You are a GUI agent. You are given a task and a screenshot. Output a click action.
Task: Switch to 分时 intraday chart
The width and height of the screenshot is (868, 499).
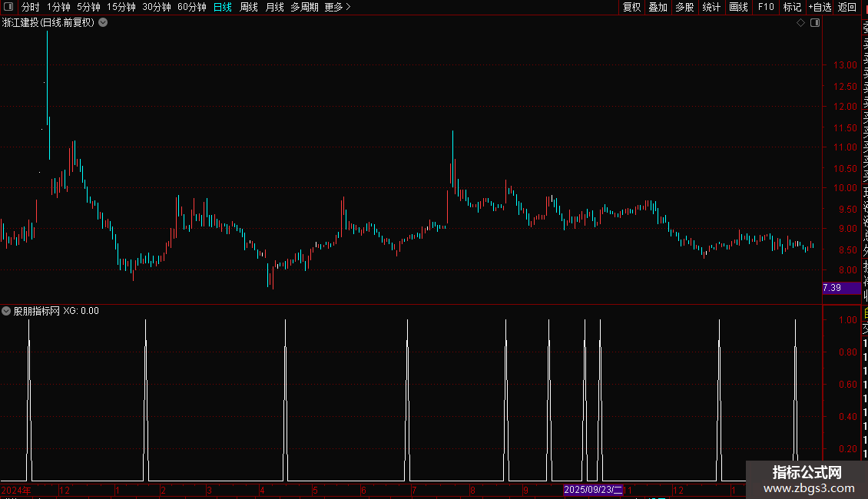[31, 7]
